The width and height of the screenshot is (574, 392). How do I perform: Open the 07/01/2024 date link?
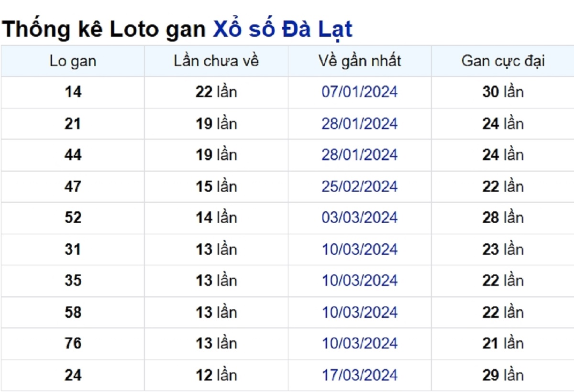(360, 92)
